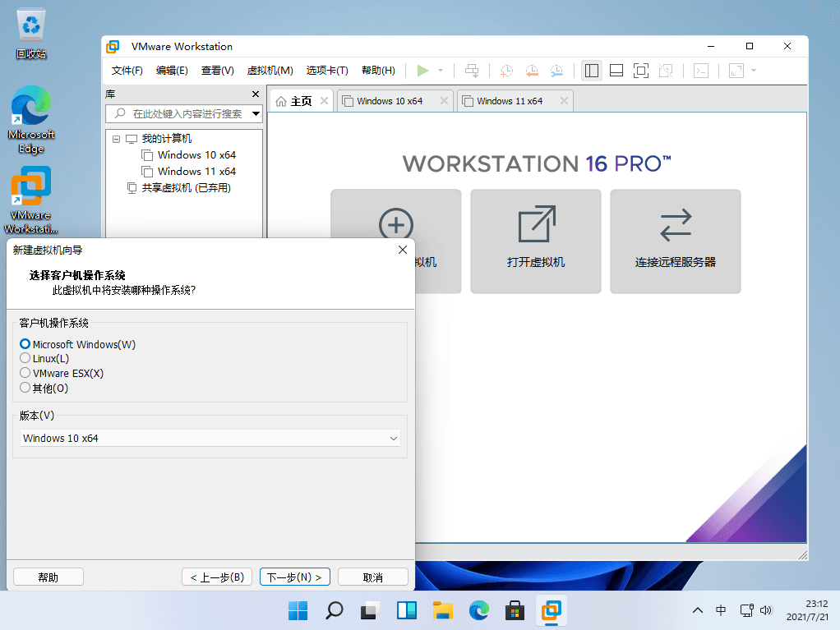This screenshot has width=840, height=630.
Task: Click the volume speaker tray icon
Action: click(x=767, y=610)
